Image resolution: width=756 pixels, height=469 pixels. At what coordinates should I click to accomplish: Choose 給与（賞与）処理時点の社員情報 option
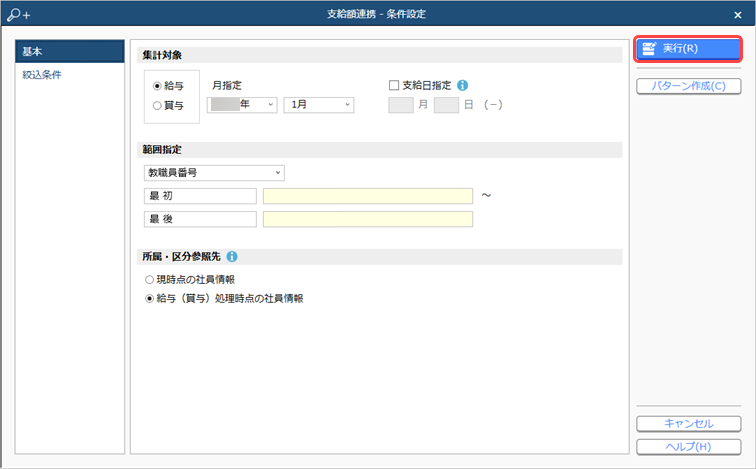[x=149, y=299]
